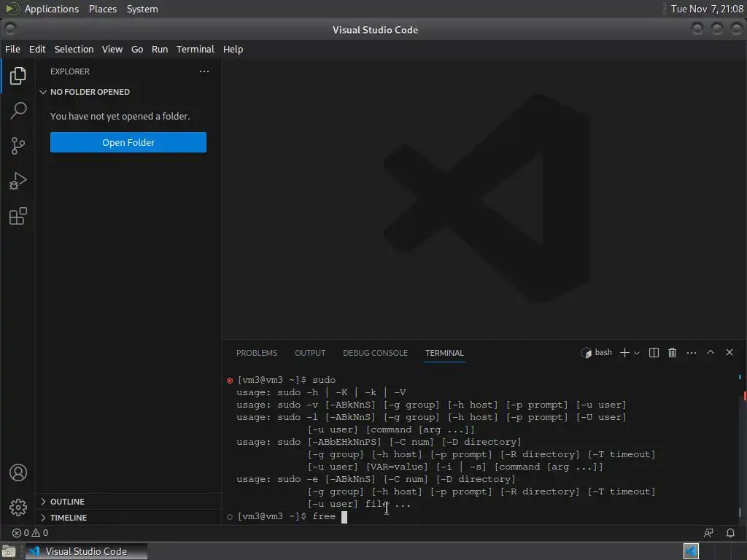Viewport: 747px width, 560px height.
Task: Switch to the Problems tab
Action: [x=257, y=353]
